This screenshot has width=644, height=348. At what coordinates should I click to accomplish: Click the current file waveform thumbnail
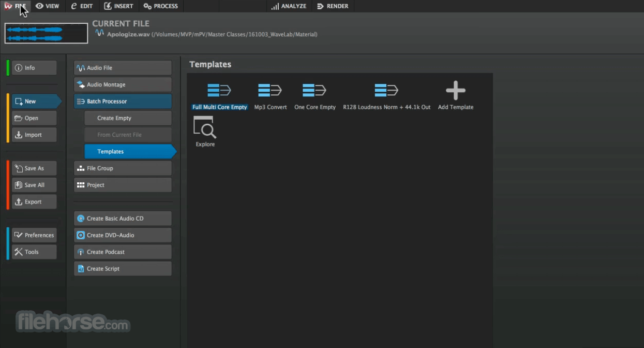[46, 33]
